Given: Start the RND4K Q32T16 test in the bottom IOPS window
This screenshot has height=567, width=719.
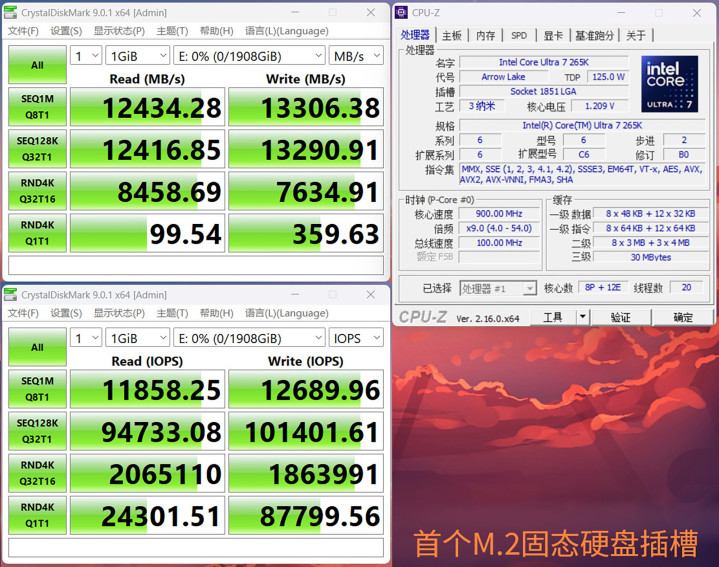Looking at the screenshot, I should (37, 473).
